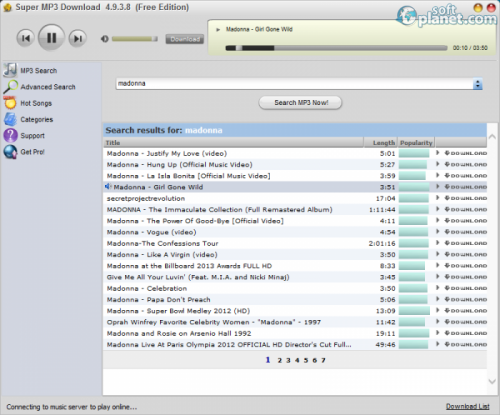Image resolution: width=500 pixels, height=415 pixels.
Task: Download Madonna - Girl Gone Wild
Action: [x=466, y=187]
